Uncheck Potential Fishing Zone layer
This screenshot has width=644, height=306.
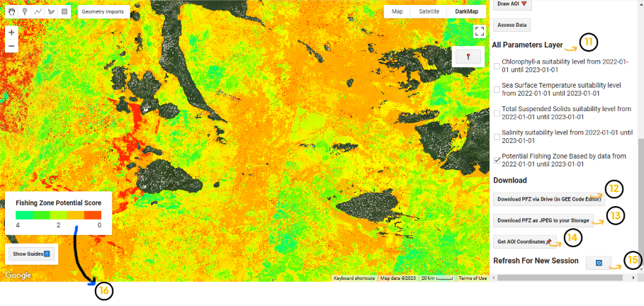497,160
